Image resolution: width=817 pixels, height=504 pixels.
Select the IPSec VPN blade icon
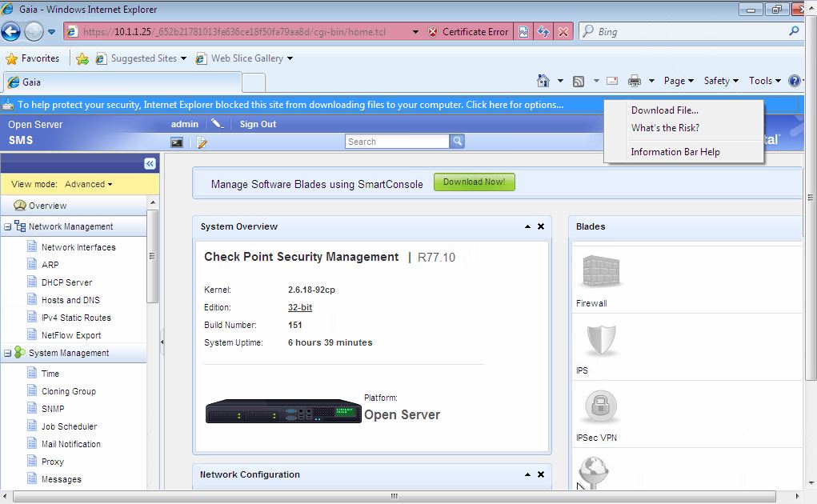[x=599, y=406]
